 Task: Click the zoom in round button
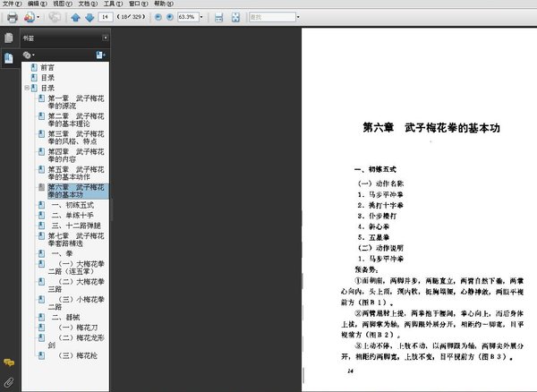(x=170, y=17)
